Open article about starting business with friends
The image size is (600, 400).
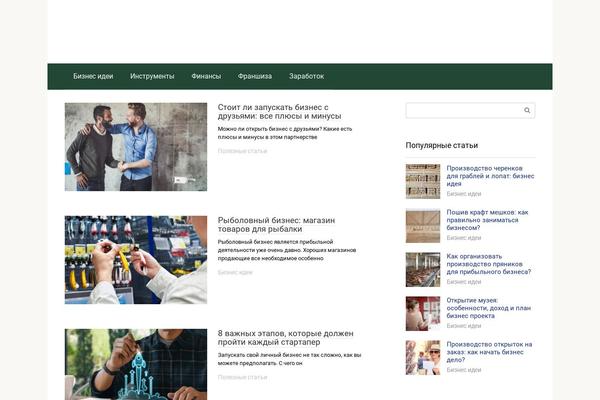[x=279, y=111]
